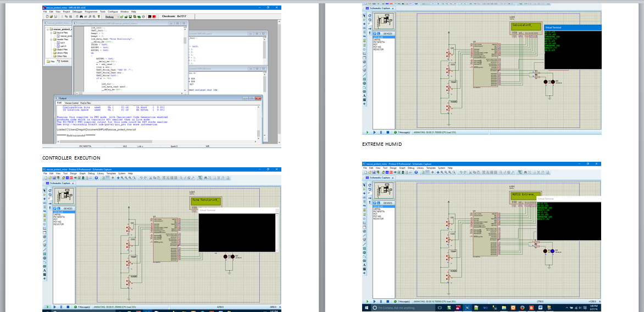
Task: Stop simulation in HUMID Extreme Proteus window
Action: [387, 302]
